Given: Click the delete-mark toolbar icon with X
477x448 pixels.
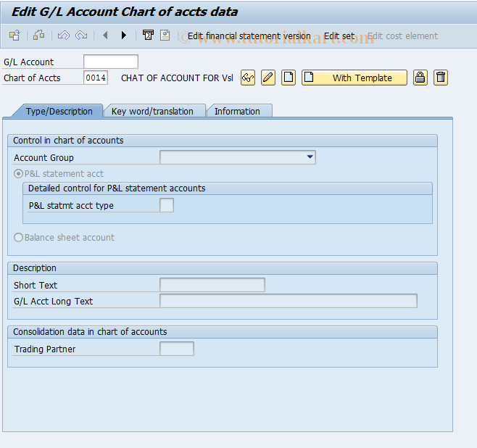Looking at the screenshot, I should coord(148,36).
